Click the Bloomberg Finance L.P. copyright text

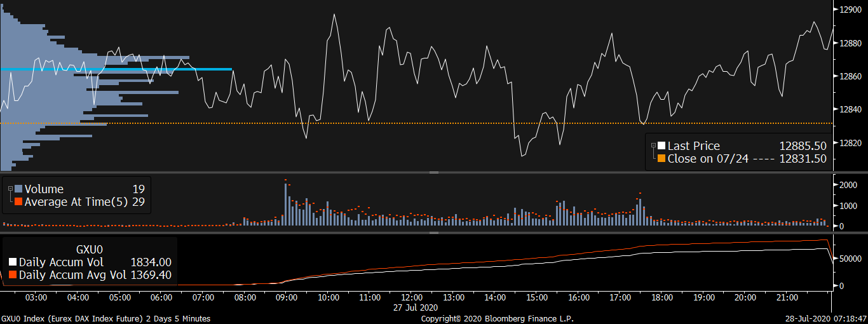pyautogui.click(x=498, y=319)
